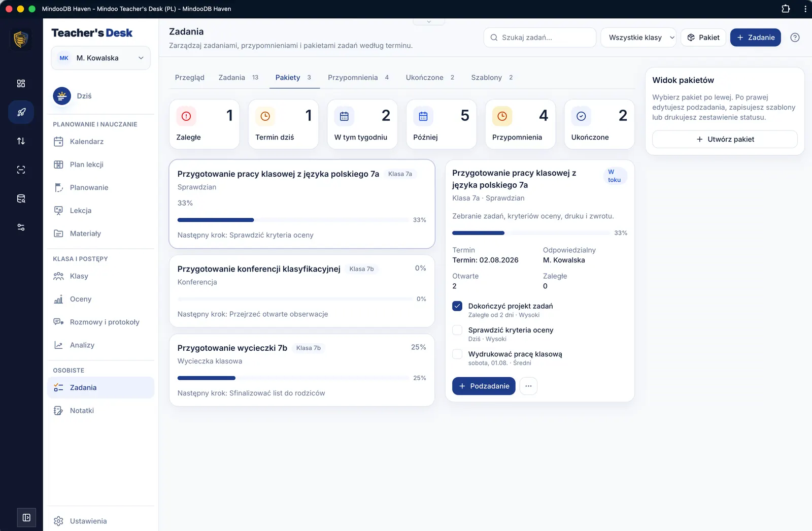Viewport: 812px width, 531px height.
Task: Check the Sprawdzić kryteria oceny checkbox
Action: 457,330
